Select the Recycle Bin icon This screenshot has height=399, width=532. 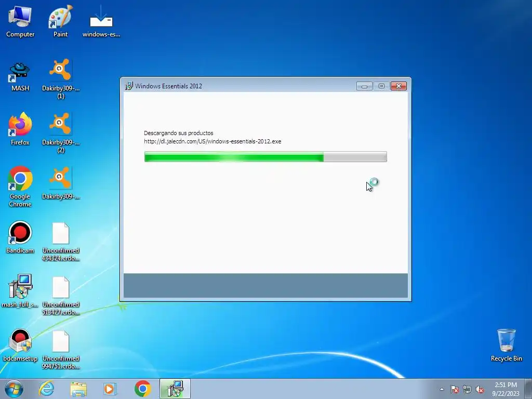click(x=506, y=345)
